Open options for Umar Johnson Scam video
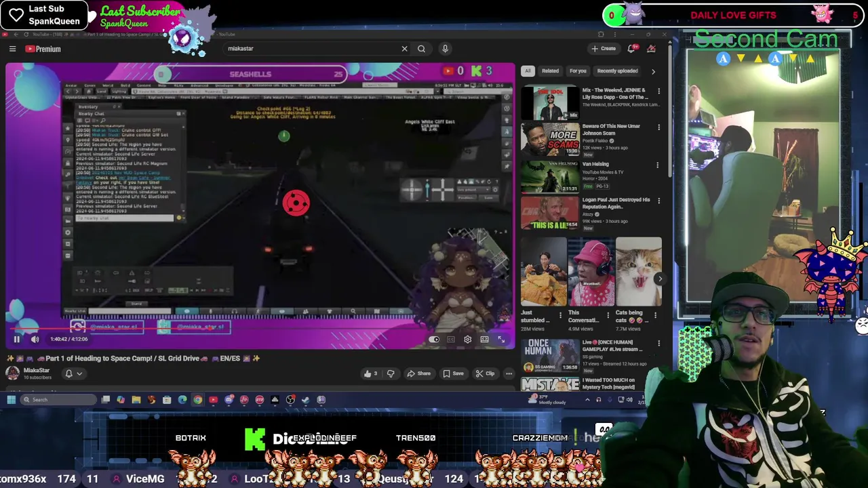 [x=658, y=127]
